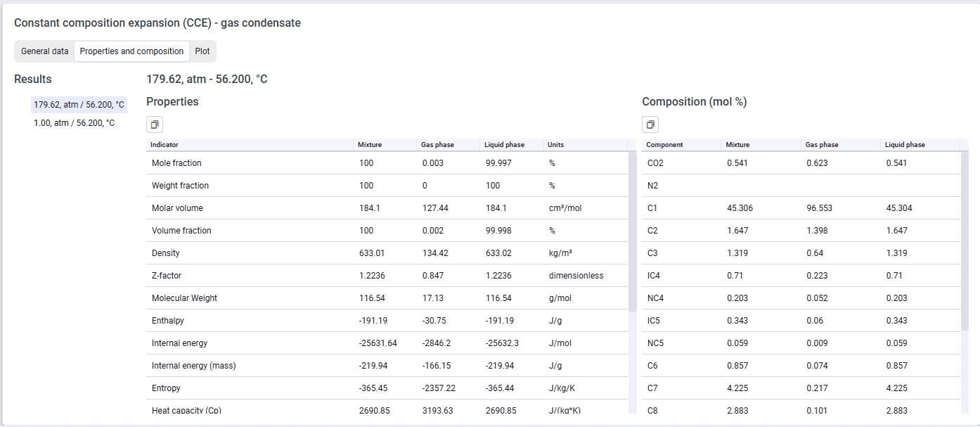Click the Weight fraction indicator cell
This screenshot has width=980, height=427.
click(x=250, y=186)
